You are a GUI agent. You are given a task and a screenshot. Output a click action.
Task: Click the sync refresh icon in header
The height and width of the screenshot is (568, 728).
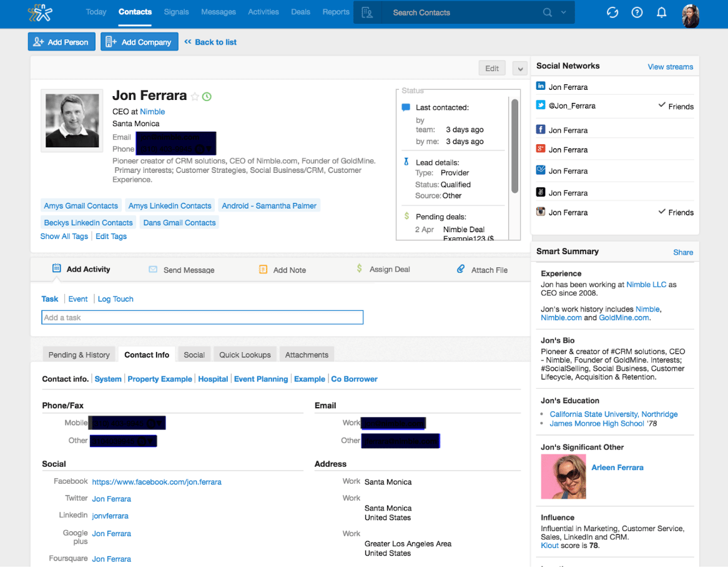click(x=612, y=12)
